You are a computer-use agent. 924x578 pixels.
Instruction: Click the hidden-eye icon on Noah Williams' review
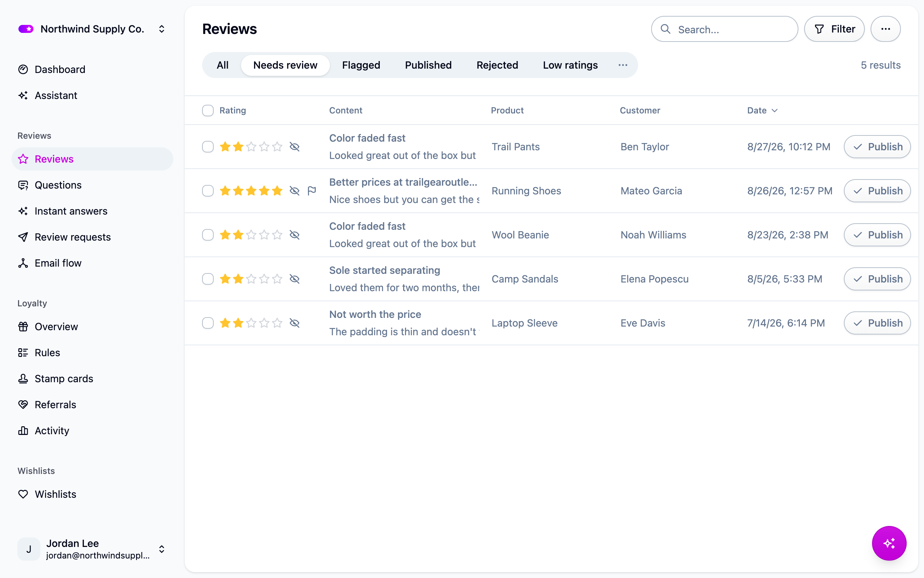295,235
